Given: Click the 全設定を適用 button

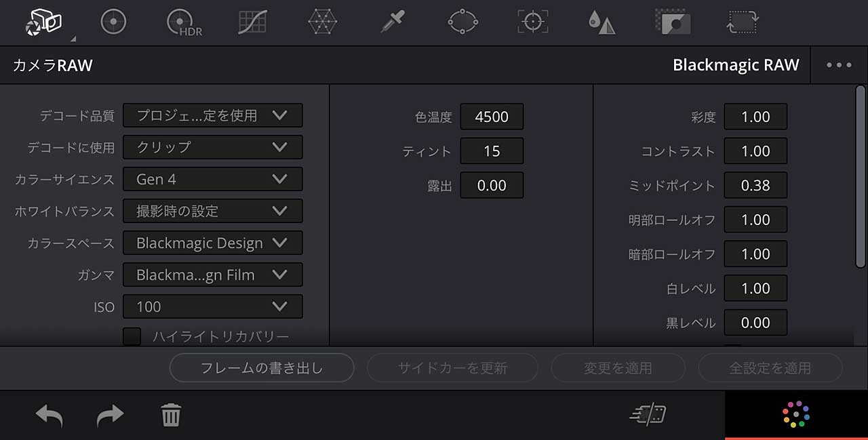Looking at the screenshot, I should pyautogui.click(x=770, y=368).
